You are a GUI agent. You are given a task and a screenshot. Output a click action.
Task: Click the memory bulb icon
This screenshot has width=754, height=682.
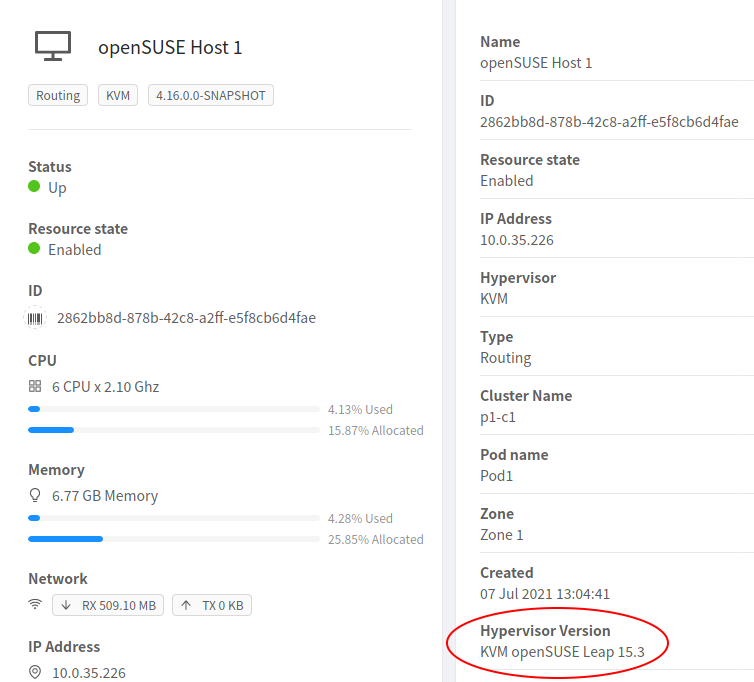35,495
